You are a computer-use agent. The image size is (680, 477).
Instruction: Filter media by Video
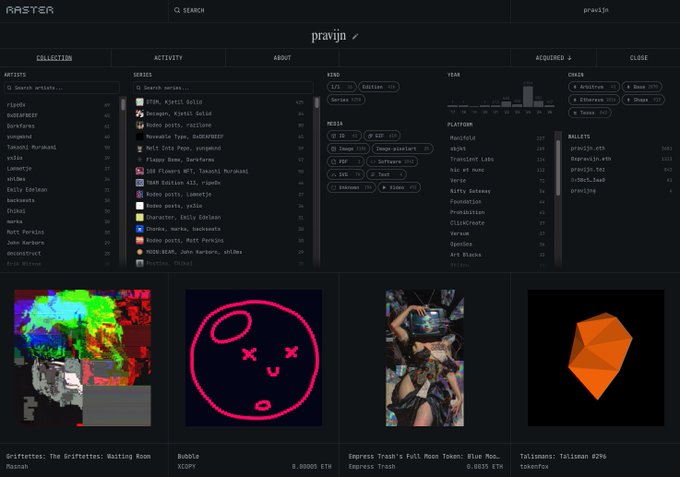coord(399,187)
